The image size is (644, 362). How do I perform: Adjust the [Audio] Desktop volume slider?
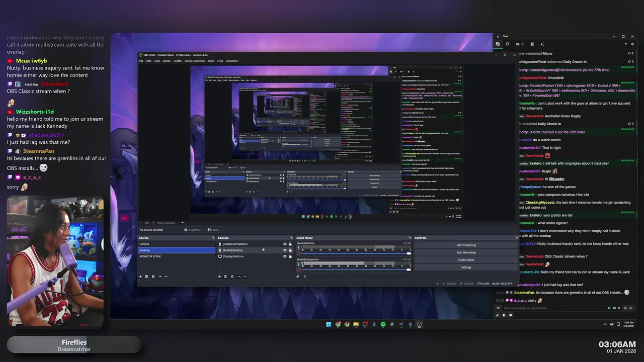point(356,253)
